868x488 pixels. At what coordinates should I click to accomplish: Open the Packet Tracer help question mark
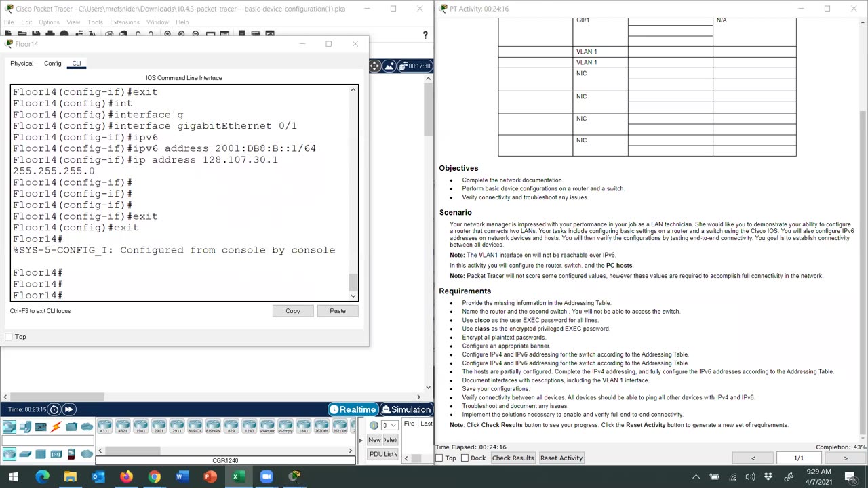coord(425,35)
